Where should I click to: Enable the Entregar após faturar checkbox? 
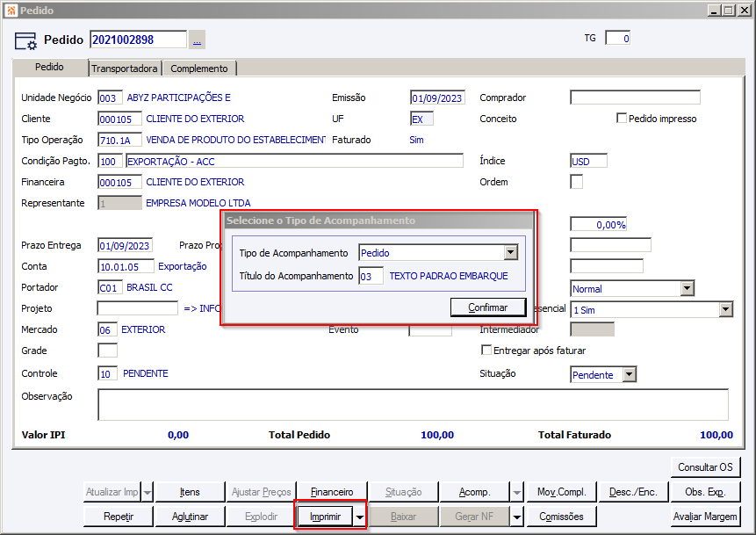click(x=486, y=350)
